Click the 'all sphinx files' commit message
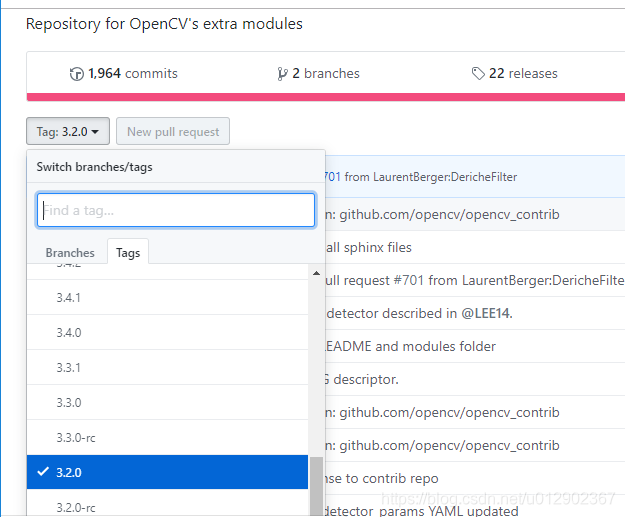The height and width of the screenshot is (517, 625). click(369, 248)
